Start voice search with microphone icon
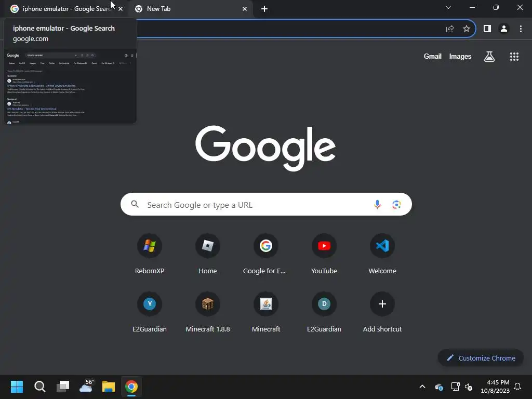 377,205
